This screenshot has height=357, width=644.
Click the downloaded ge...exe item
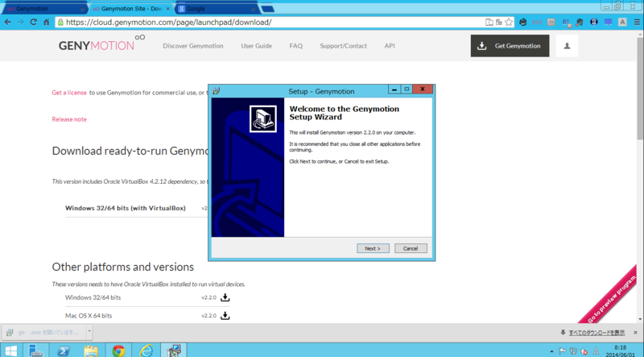click(x=44, y=331)
